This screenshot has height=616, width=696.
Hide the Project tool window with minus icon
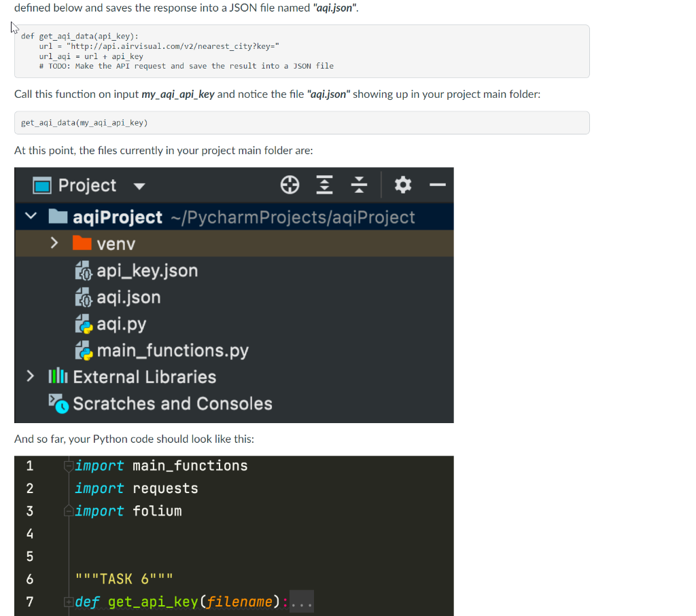tap(438, 184)
